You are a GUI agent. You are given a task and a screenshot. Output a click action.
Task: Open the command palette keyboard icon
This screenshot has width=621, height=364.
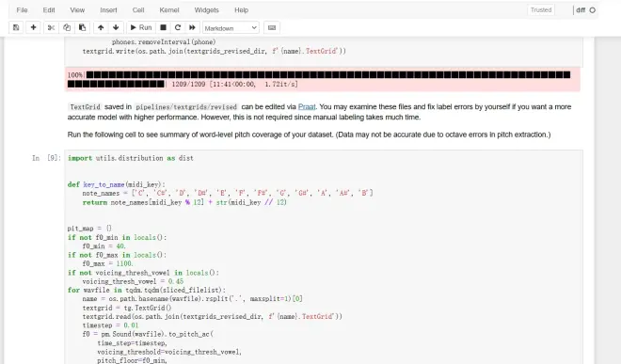pos(272,27)
